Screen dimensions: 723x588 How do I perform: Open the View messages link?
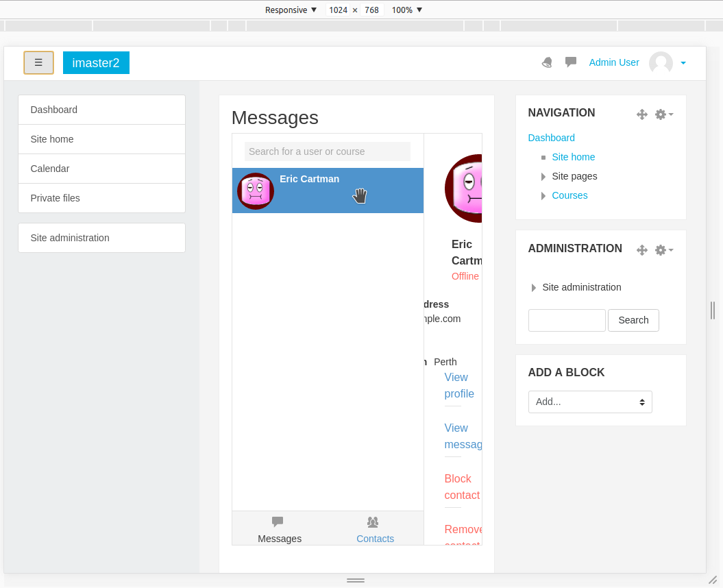[x=463, y=437]
